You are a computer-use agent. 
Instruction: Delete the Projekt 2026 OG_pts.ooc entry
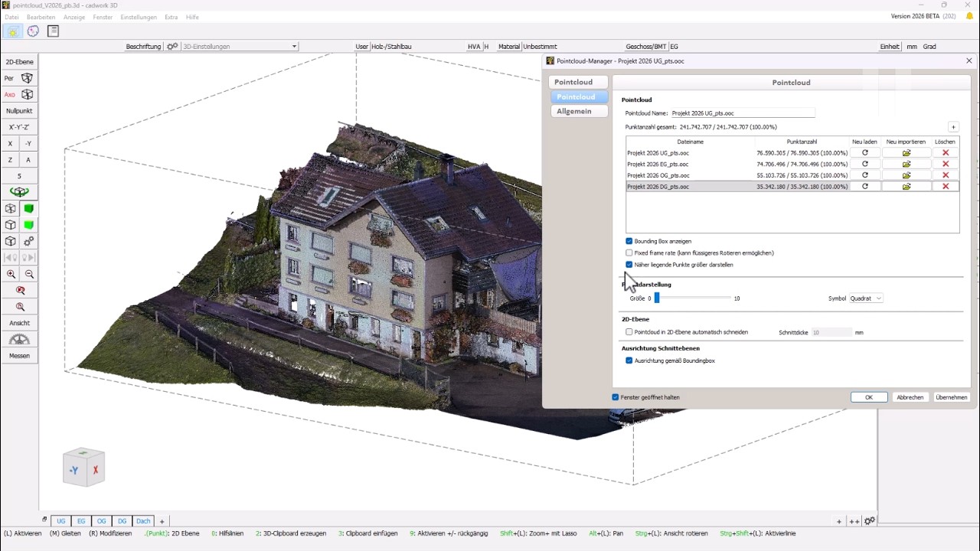[x=946, y=175]
